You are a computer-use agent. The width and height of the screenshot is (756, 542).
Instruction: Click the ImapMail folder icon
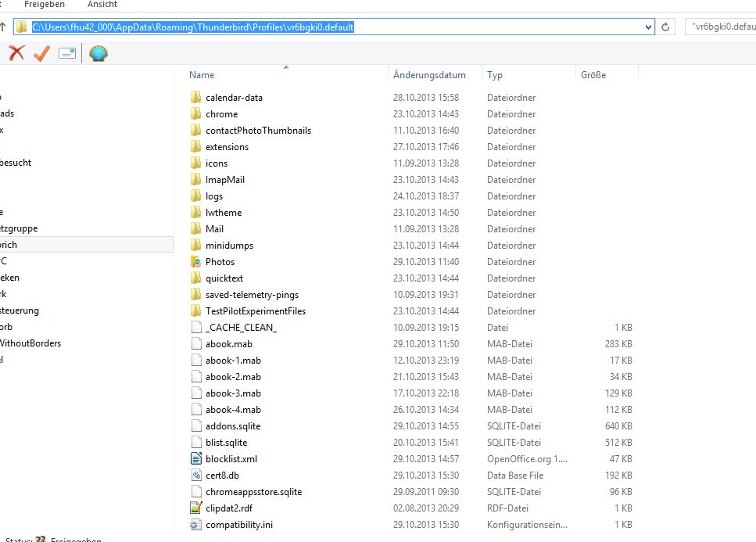[x=195, y=179]
